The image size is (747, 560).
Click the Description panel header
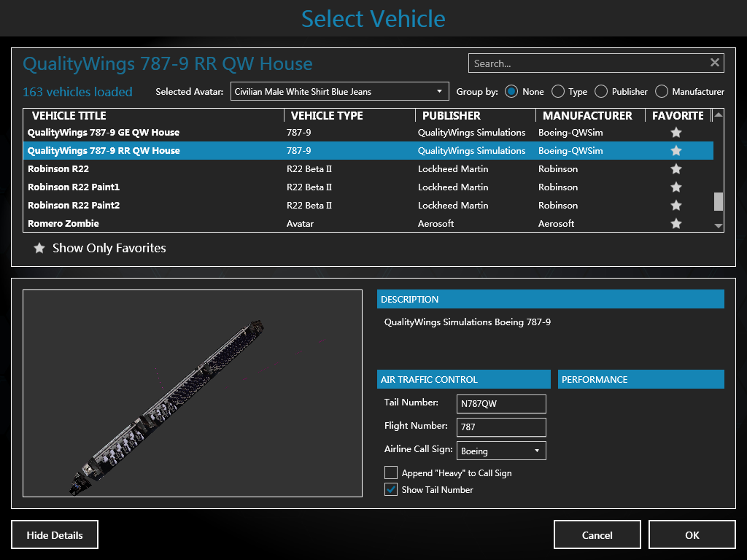[551, 299]
